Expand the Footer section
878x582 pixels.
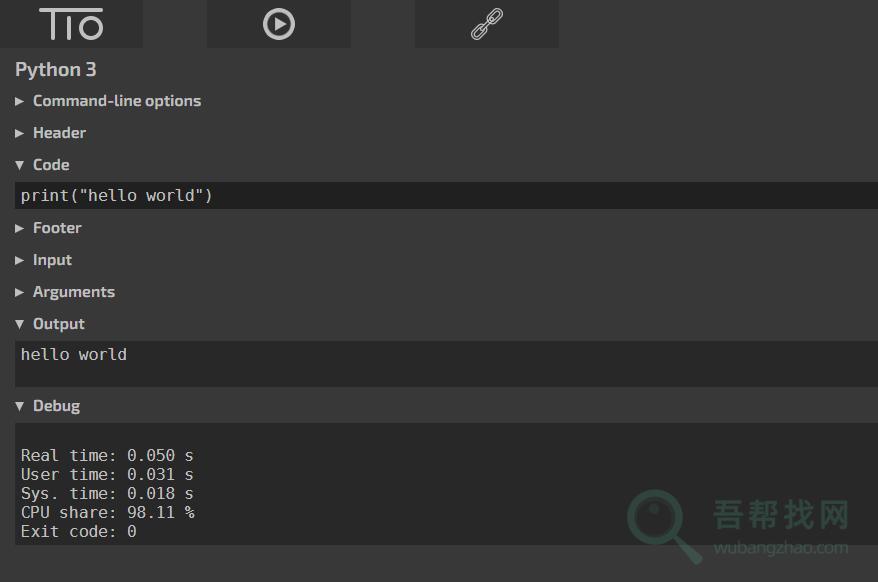[x=57, y=228]
